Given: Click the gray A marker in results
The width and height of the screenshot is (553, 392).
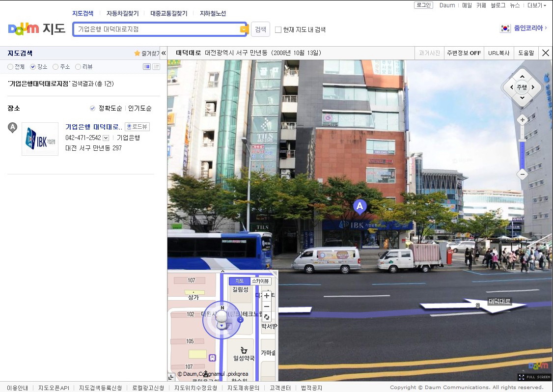Looking at the screenshot, I should [x=12, y=127].
